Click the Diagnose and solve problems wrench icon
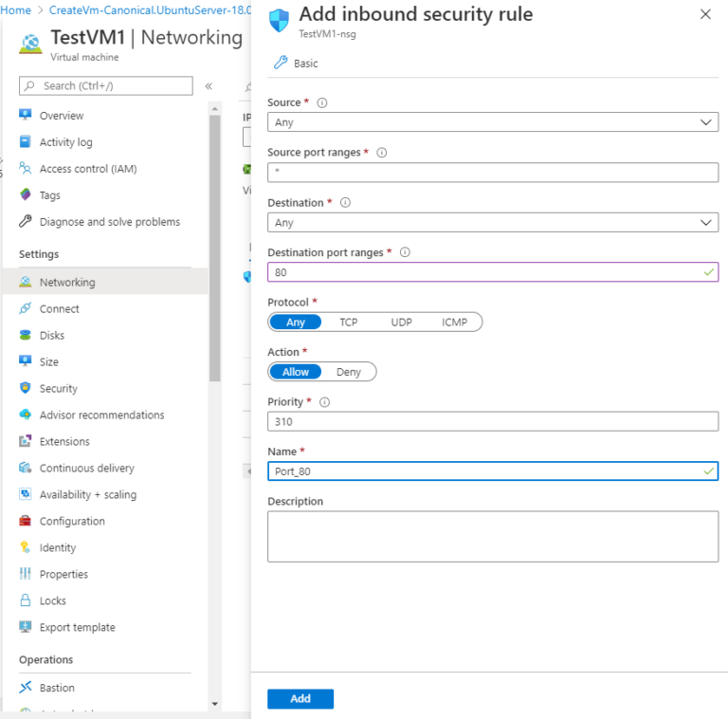 25,221
